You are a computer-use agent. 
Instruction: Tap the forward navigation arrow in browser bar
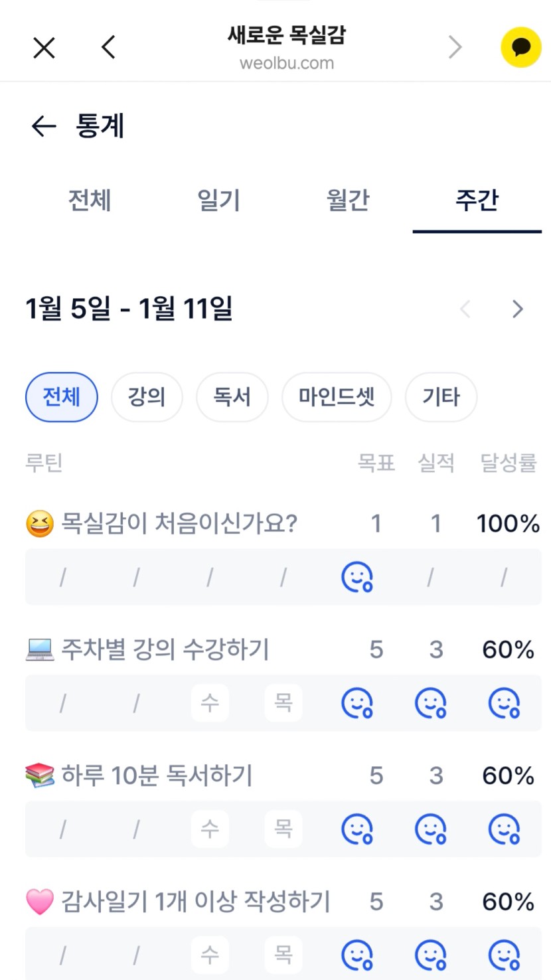(455, 47)
